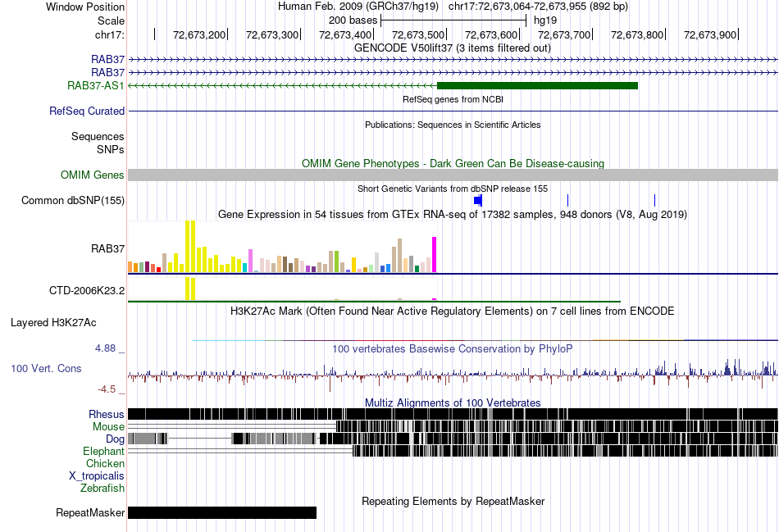Viewport: 779px width, 532px height.
Task: Select the Zebrafish alignment label
Action: pyautogui.click(x=102, y=488)
